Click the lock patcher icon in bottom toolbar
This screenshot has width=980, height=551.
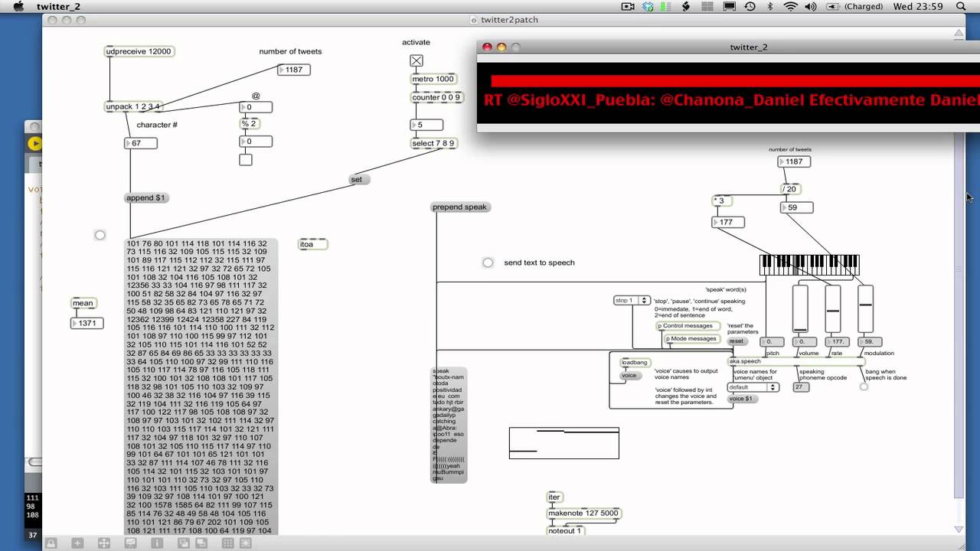pos(51,543)
